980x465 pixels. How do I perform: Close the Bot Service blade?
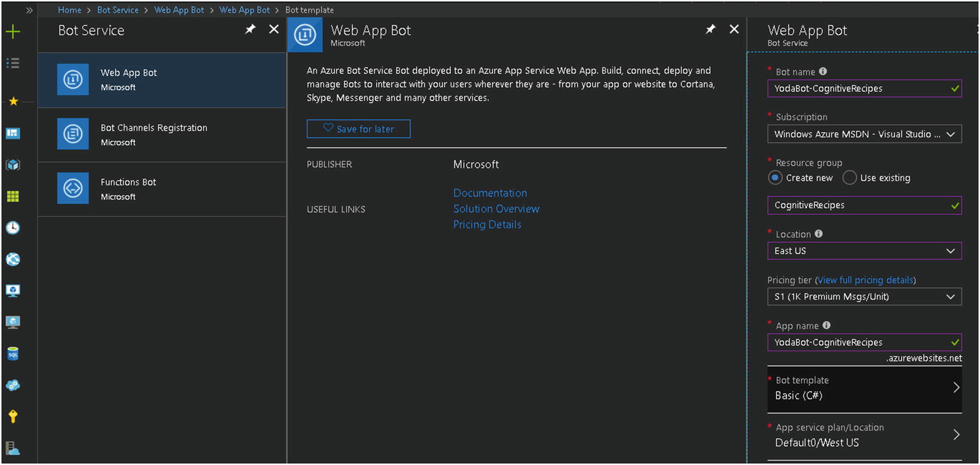point(274,29)
